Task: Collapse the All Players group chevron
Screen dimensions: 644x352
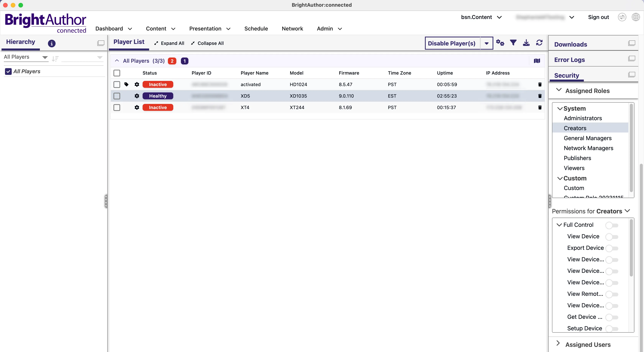Action: 117,61
